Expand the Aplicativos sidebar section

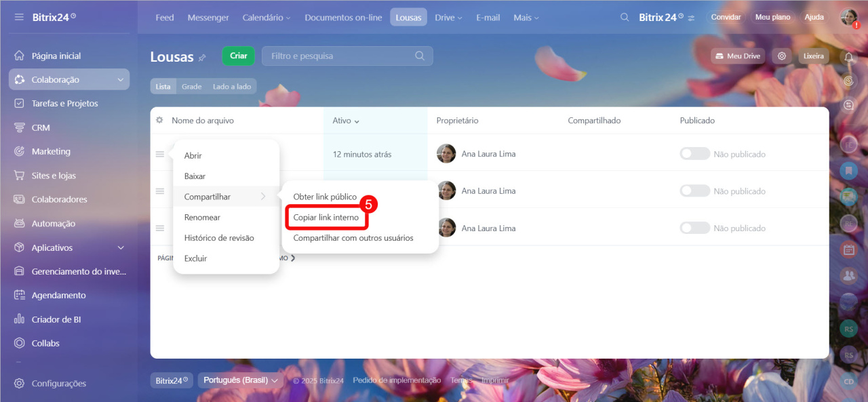coord(121,248)
